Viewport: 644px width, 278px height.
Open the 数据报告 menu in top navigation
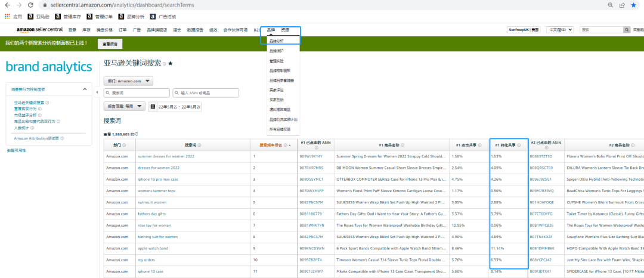click(195, 30)
